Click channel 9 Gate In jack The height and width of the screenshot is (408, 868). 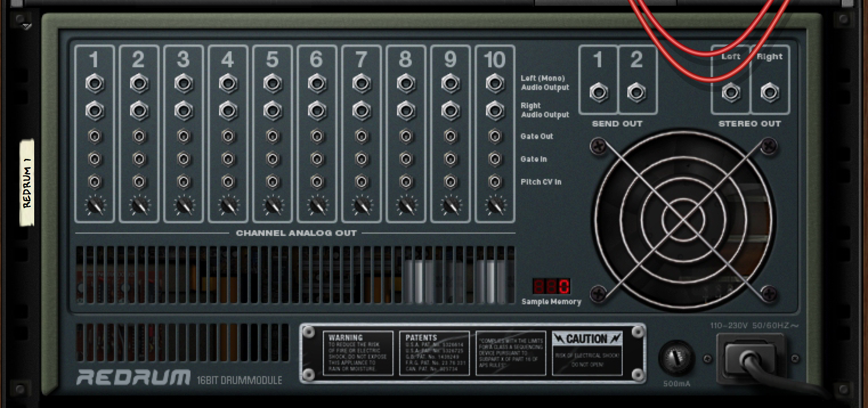(x=451, y=158)
